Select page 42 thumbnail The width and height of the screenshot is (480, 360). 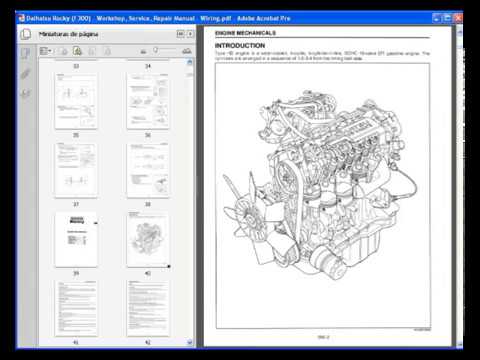(148, 308)
